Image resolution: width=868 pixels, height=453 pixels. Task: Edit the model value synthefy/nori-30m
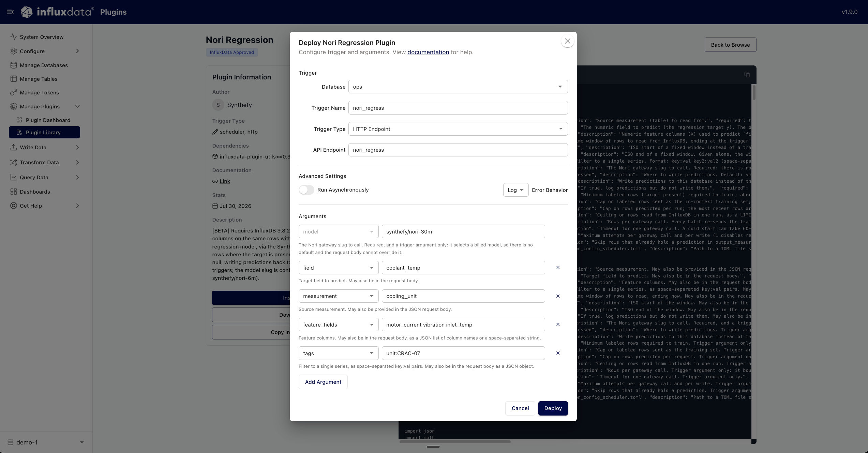click(x=463, y=231)
